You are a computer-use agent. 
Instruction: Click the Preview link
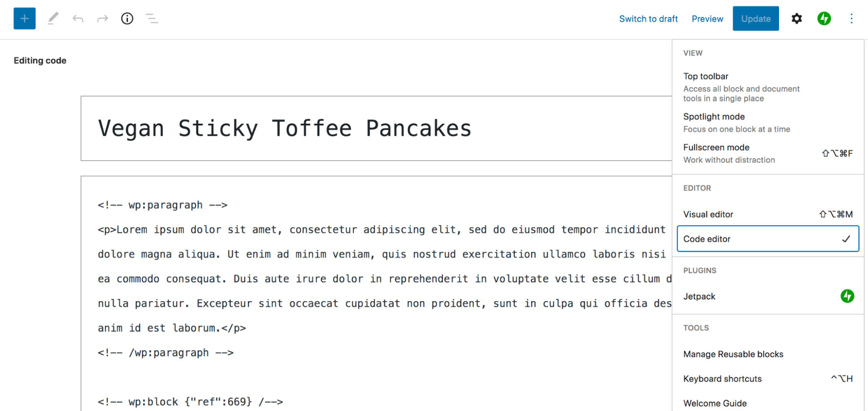coord(707,19)
